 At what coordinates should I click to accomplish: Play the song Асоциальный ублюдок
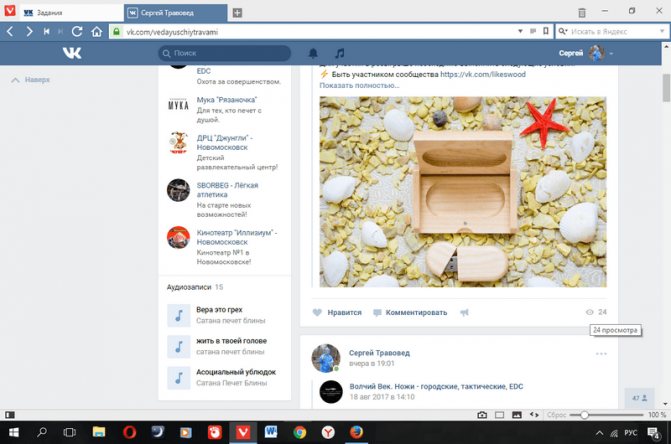click(x=178, y=378)
